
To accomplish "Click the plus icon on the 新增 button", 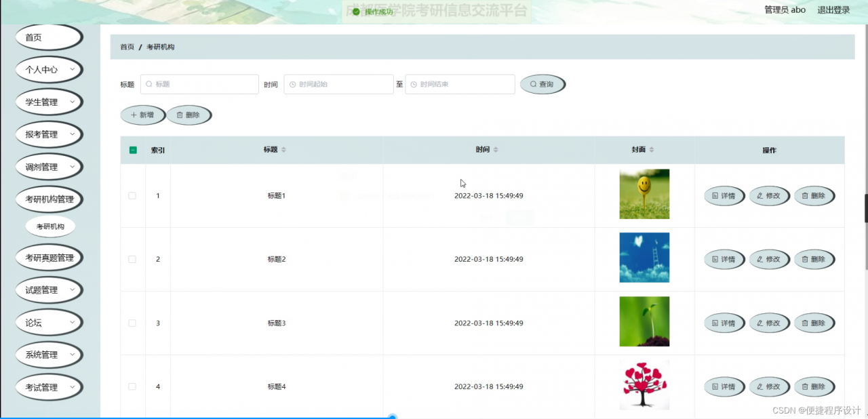I will coord(133,115).
